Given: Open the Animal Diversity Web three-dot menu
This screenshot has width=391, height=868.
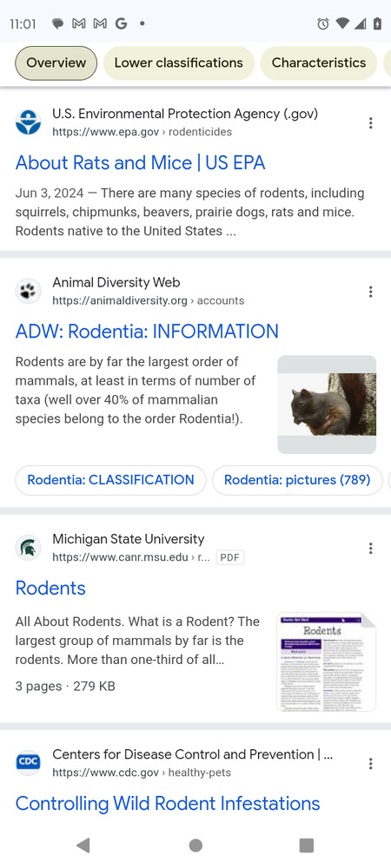Looking at the screenshot, I should 370,292.
